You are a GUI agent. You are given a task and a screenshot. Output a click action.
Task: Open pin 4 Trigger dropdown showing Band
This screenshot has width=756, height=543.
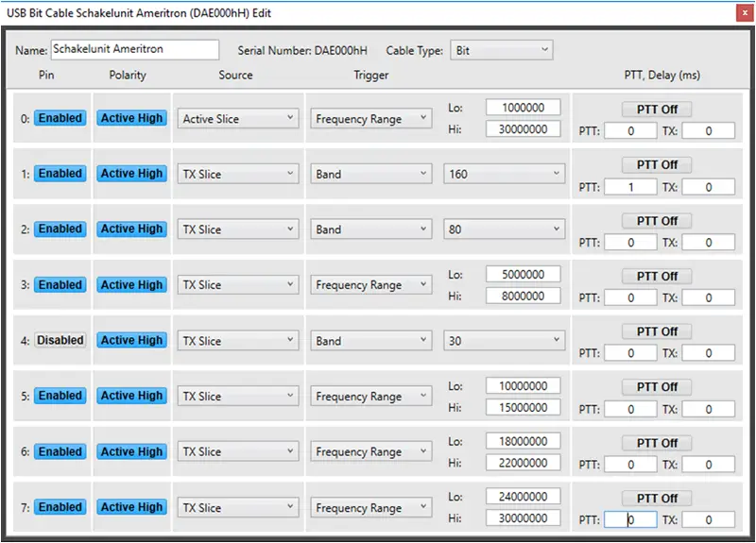tap(370, 341)
